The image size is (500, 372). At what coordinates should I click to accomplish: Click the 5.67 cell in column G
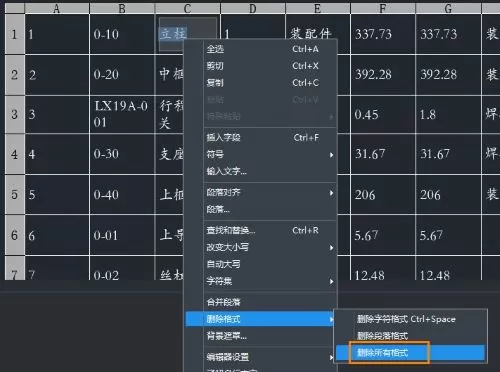448,235
